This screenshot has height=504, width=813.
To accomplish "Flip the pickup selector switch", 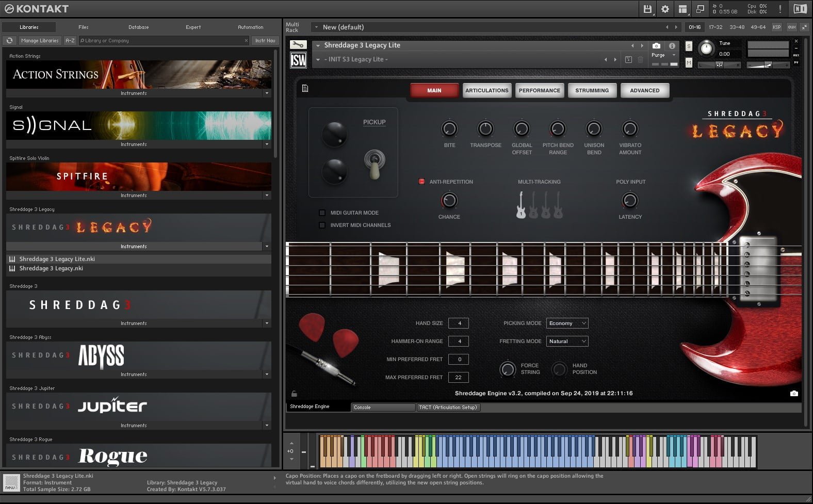I will (x=375, y=164).
